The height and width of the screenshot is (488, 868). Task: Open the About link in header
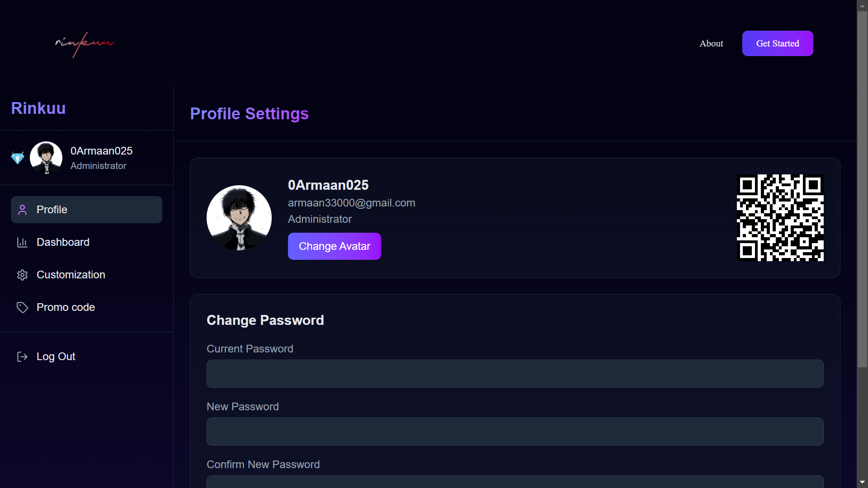[711, 43]
